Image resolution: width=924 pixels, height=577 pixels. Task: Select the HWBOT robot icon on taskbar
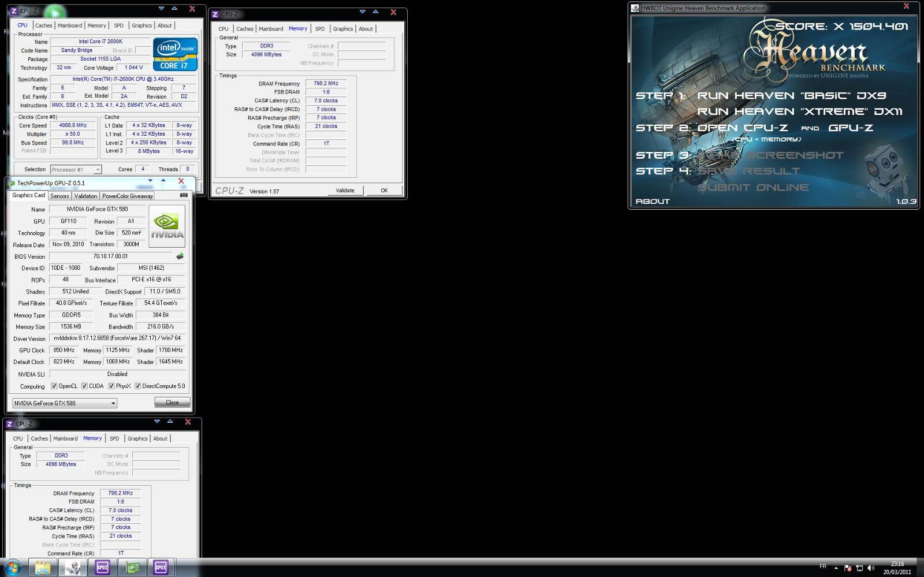tap(72, 568)
